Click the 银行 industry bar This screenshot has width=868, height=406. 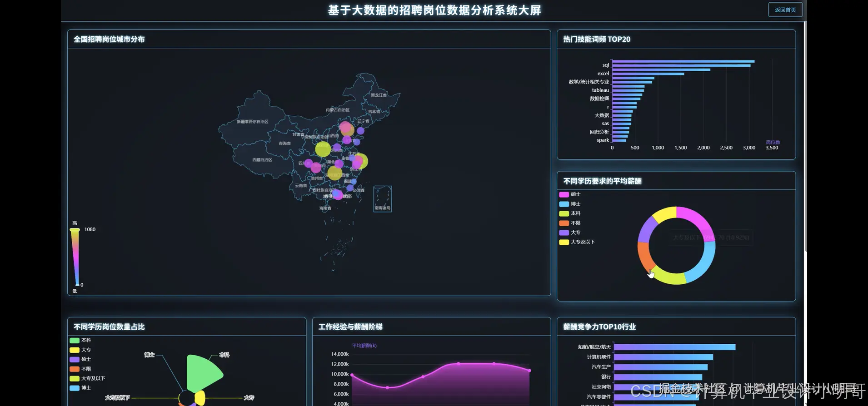658,377
